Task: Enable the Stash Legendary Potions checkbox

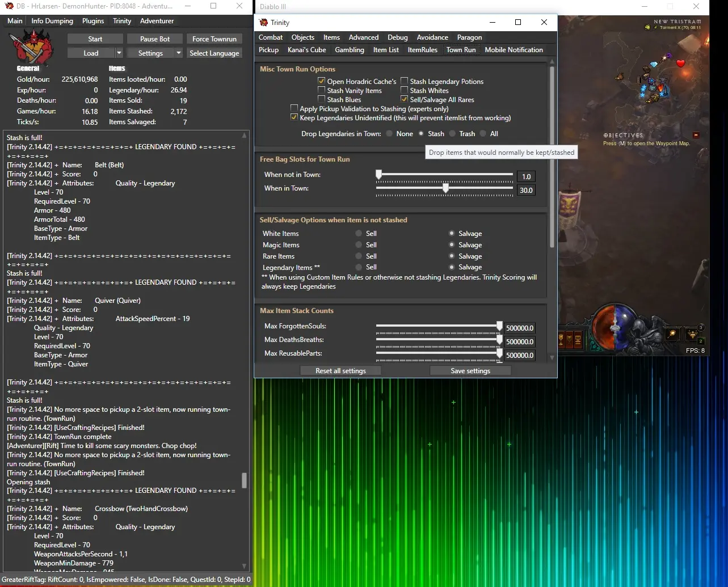Action: (405, 82)
